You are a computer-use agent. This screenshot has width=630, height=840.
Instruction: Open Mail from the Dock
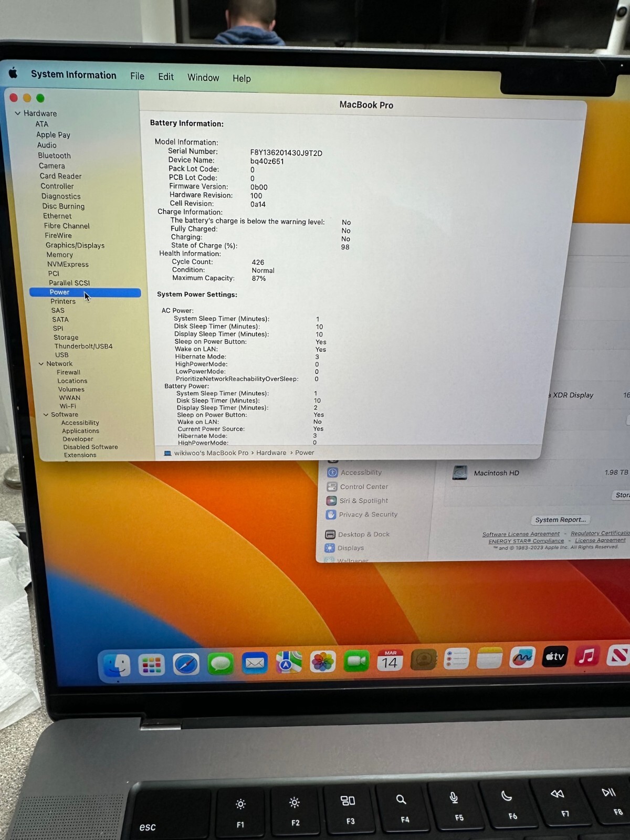click(x=255, y=663)
